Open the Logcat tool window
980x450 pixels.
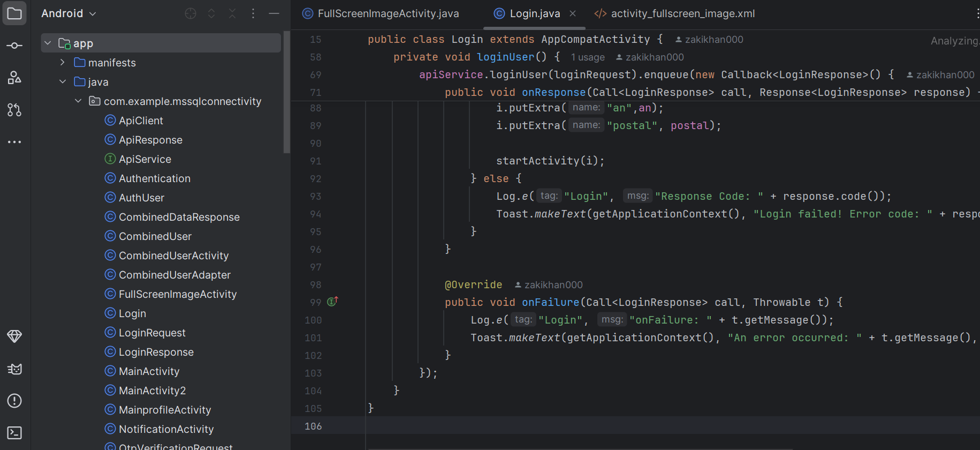tap(14, 369)
